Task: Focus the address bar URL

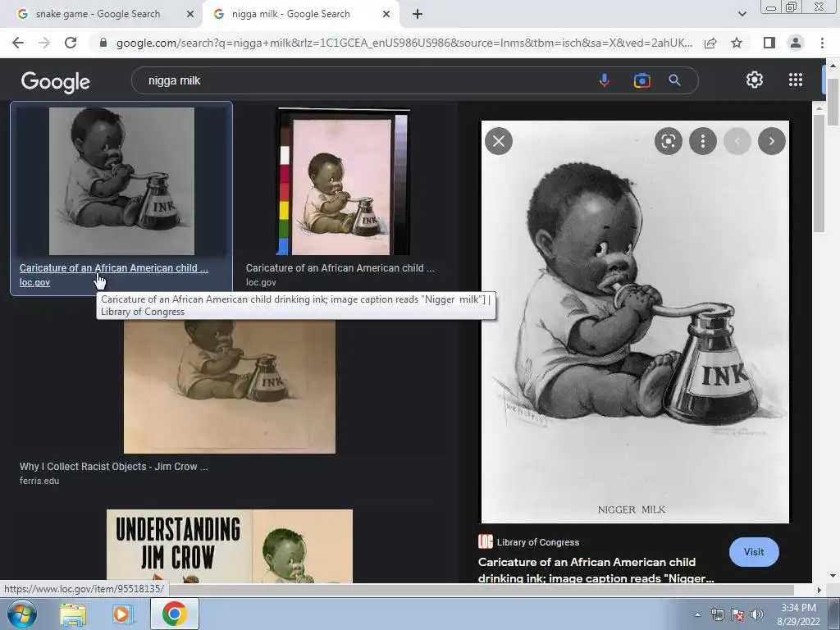Action: pyautogui.click(x=404, y=43)
